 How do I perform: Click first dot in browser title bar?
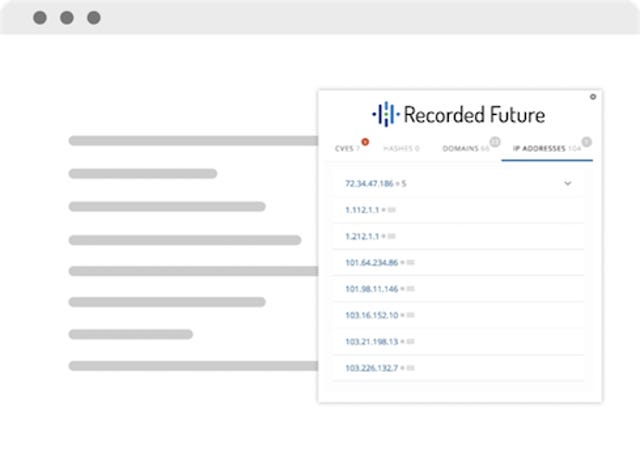click(x=40, y=18)
